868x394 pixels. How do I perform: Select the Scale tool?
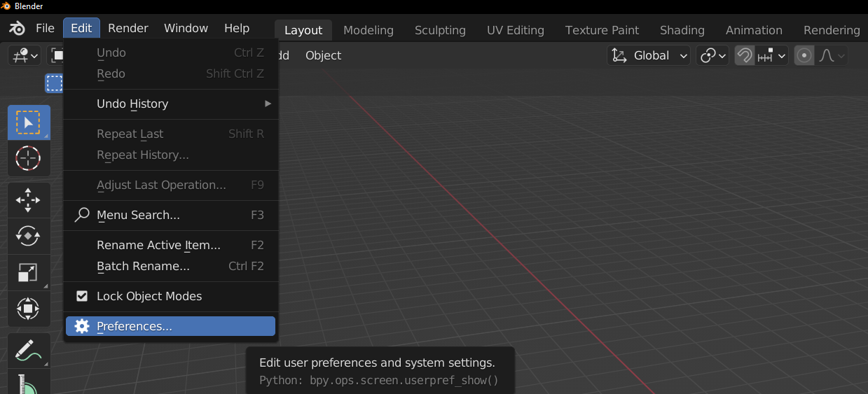coord(29,272)
